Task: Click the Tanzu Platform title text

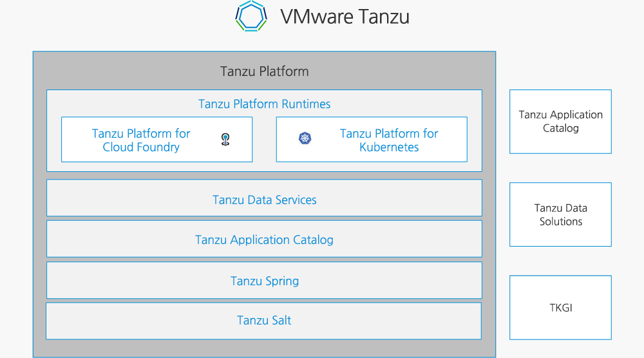Action: pyautogui.click(x=265, y=71)
